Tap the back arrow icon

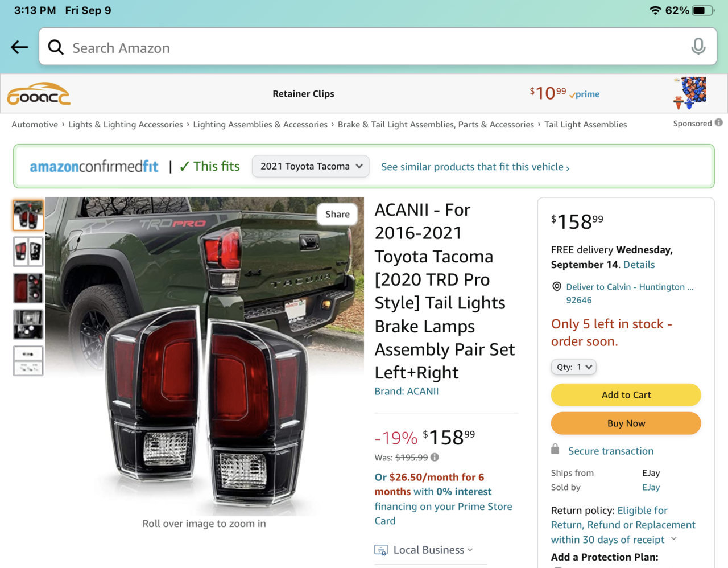(19, 47)
